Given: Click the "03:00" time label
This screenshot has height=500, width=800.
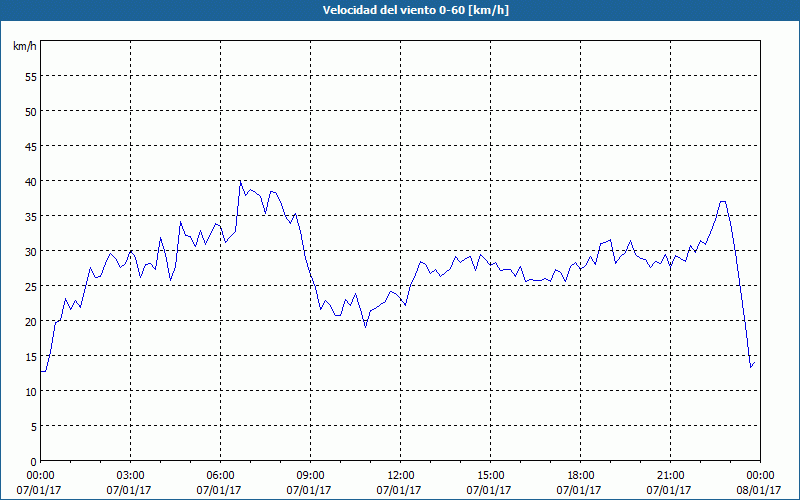Looking at the screenshot, I should pos(130,476).
